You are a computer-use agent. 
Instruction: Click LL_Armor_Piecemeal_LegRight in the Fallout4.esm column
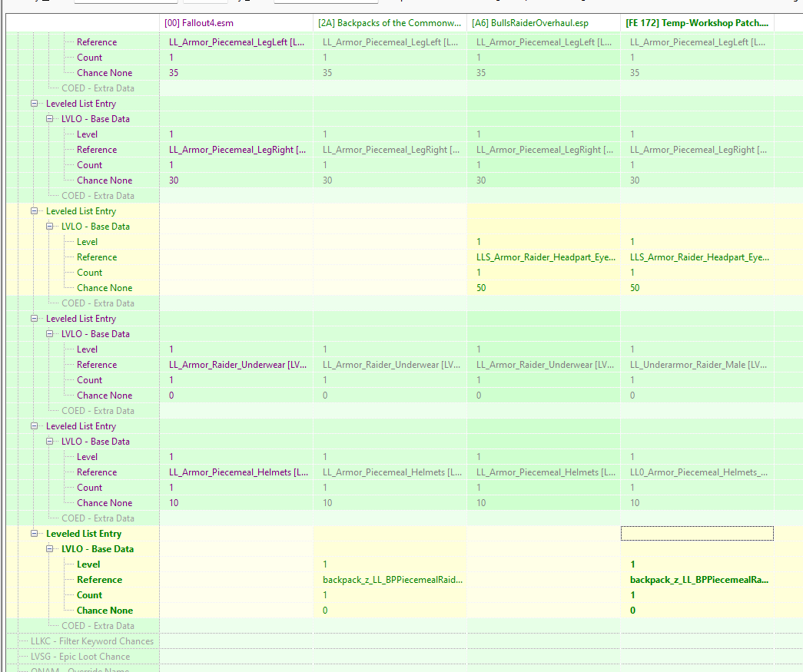tap(237, 150)
